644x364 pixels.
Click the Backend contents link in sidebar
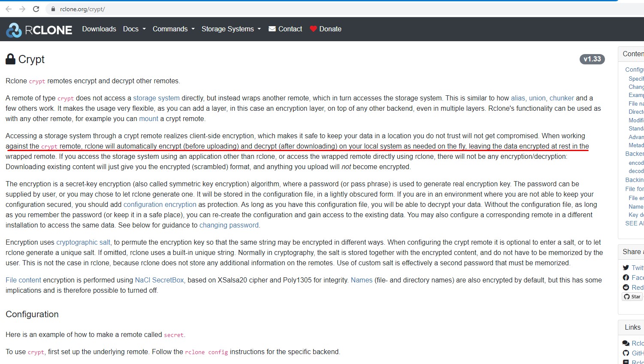click(x=634, y=154)
